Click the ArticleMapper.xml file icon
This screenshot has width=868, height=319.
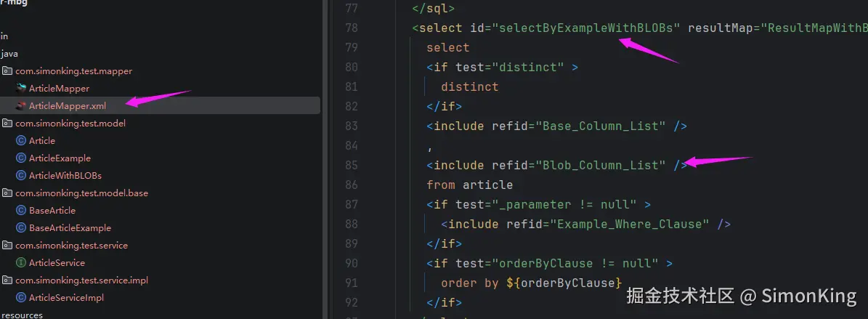(22, 106)
